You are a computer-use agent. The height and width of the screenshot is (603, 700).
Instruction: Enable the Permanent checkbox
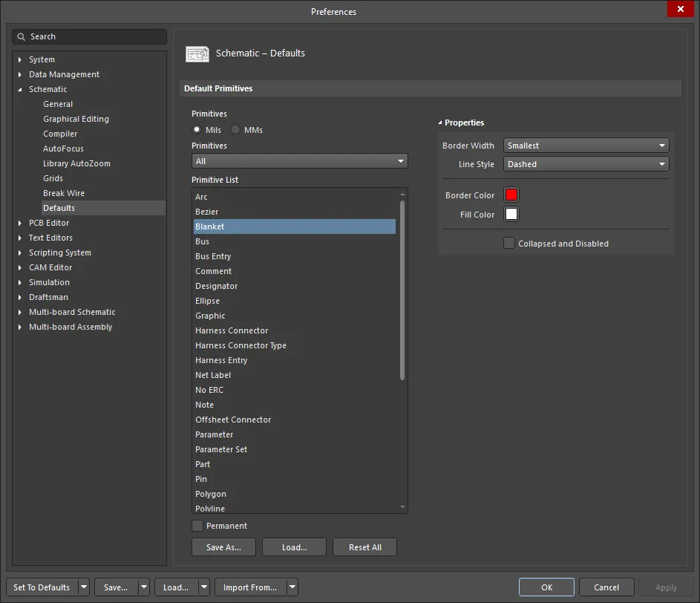click(x=197, y=526)
